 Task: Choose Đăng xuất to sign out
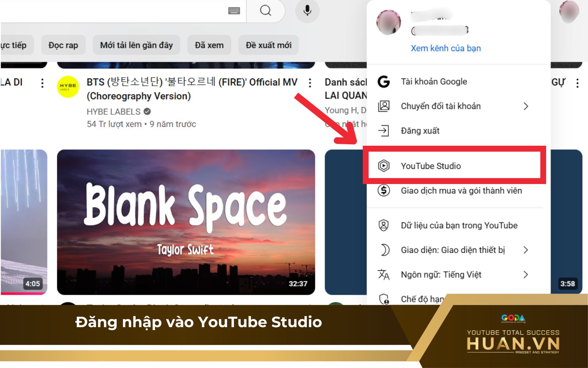pyautogui.click(x=458, y=131)
